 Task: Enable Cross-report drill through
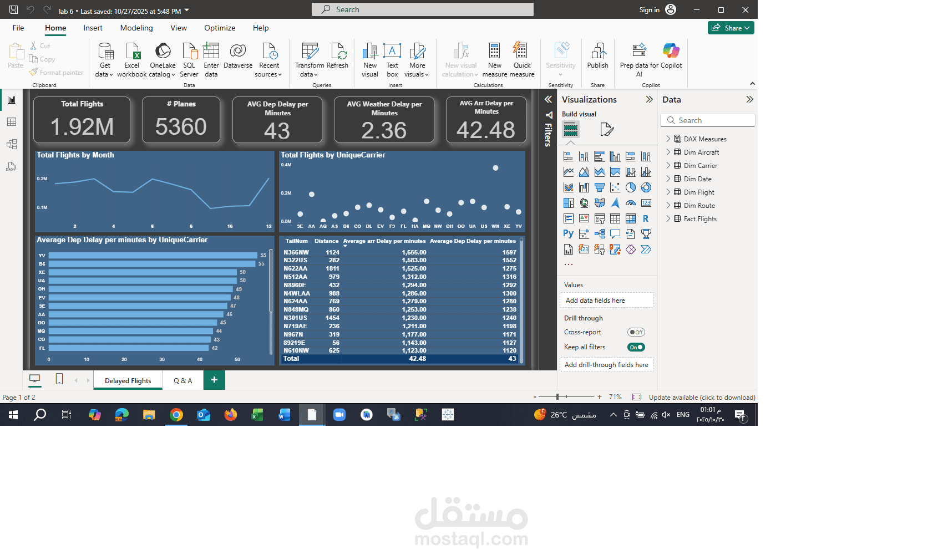(x=636, y=332)
